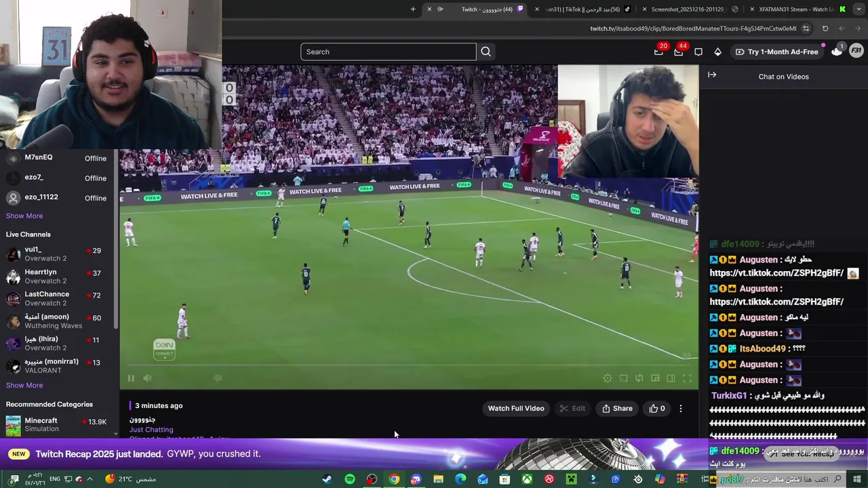The image size is (868, 488).
Task: Open offline channel ezo_11122
Action: 58,197
